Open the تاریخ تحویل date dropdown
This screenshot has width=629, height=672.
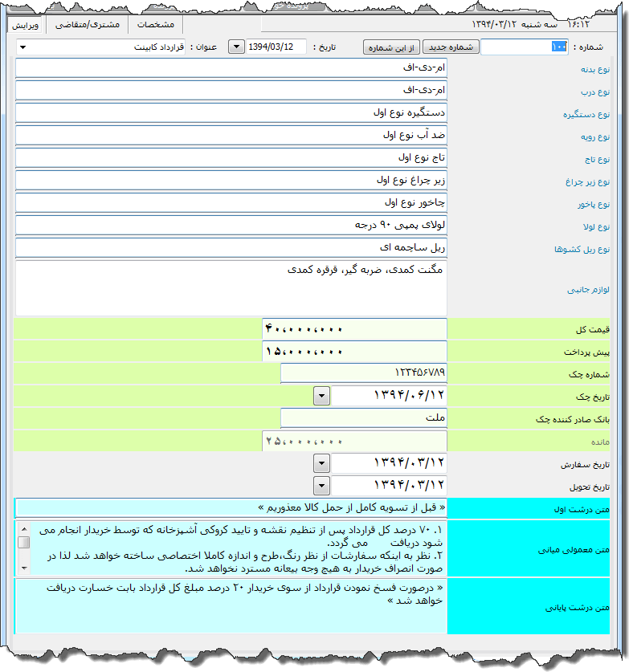pyautogui.click(x=321, y=486)
